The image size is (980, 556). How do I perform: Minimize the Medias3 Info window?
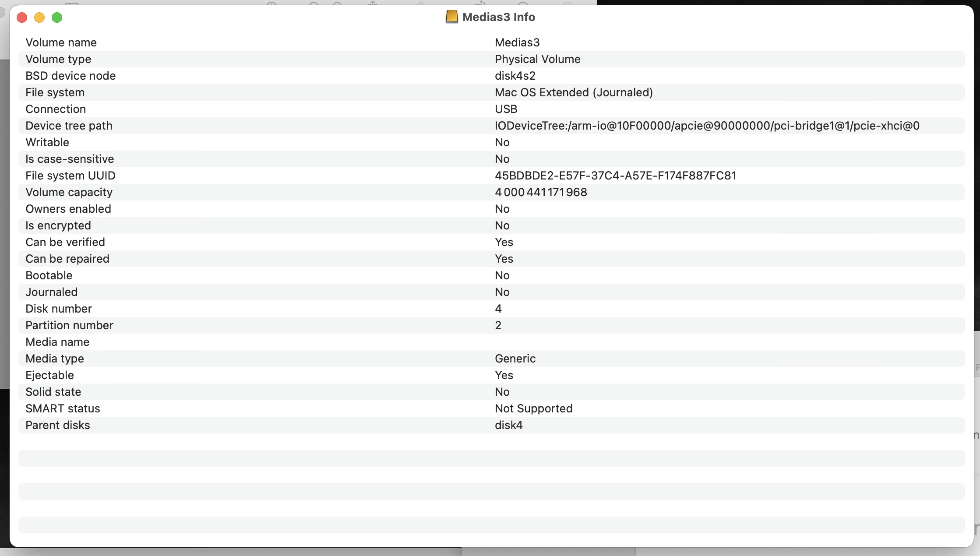coord(39,18)
